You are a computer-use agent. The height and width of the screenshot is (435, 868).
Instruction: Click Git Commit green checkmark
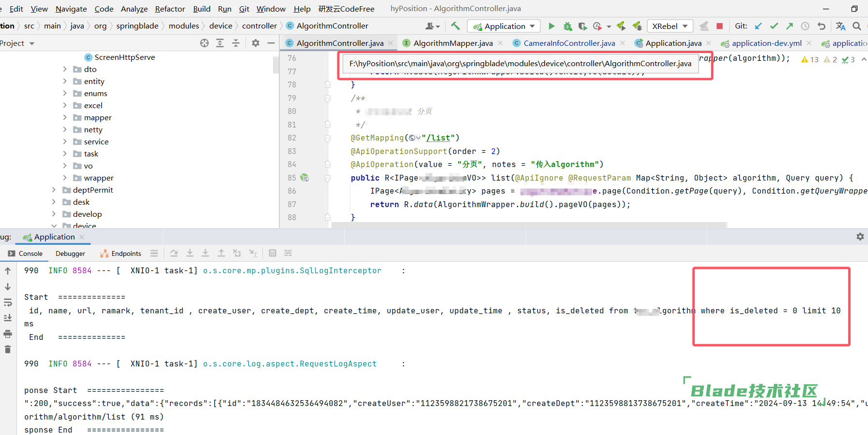pos(774,26)
